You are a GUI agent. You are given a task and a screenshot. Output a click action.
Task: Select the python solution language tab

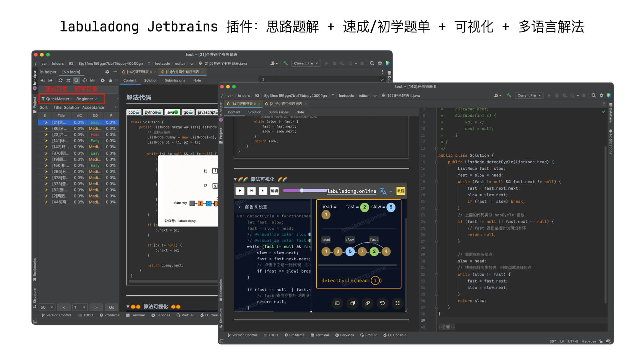pyautogui.click(x=153, y=112)
